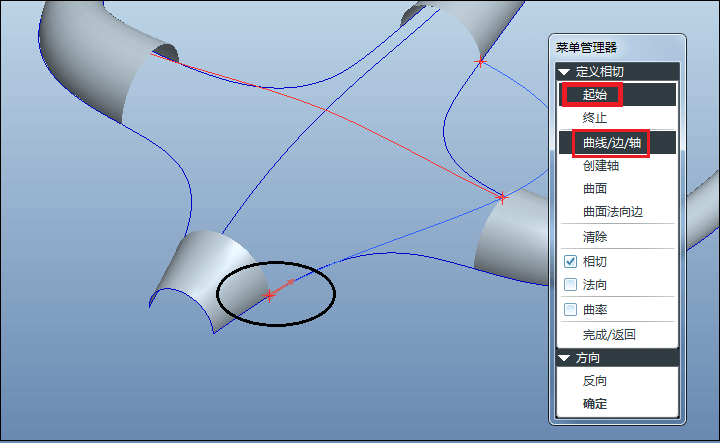Select 起始 in the tangent menu
Viewport: 720px width, 443px height.
point(617,95)
